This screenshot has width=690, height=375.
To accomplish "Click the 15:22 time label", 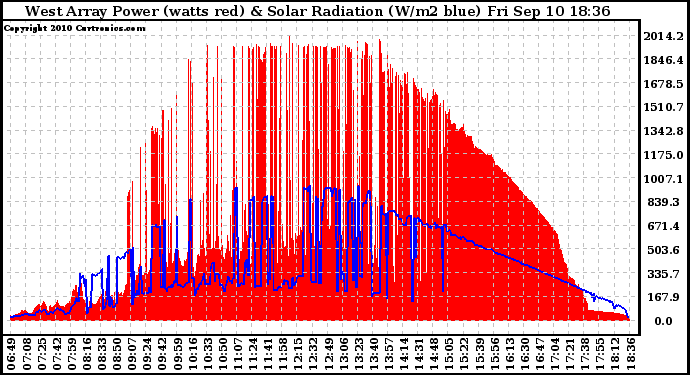I will (464, 353).
